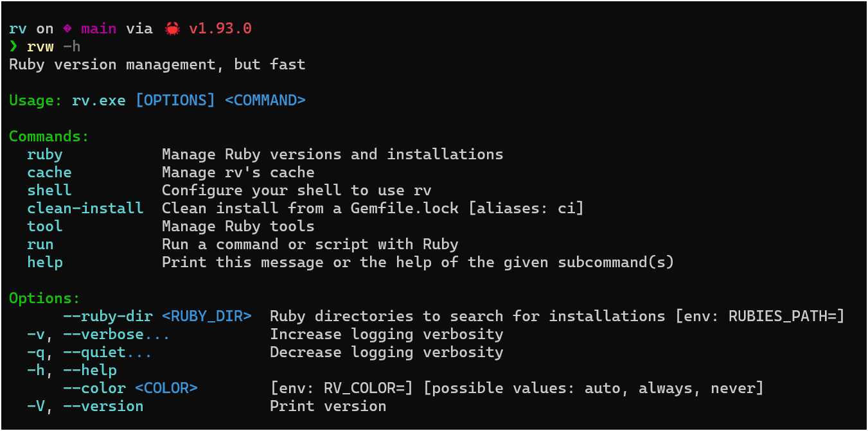The width and height of the screenshot is (868, 431).
Task: Click the typed 'rvw' command at the prompt
Action: pos(40,47)
